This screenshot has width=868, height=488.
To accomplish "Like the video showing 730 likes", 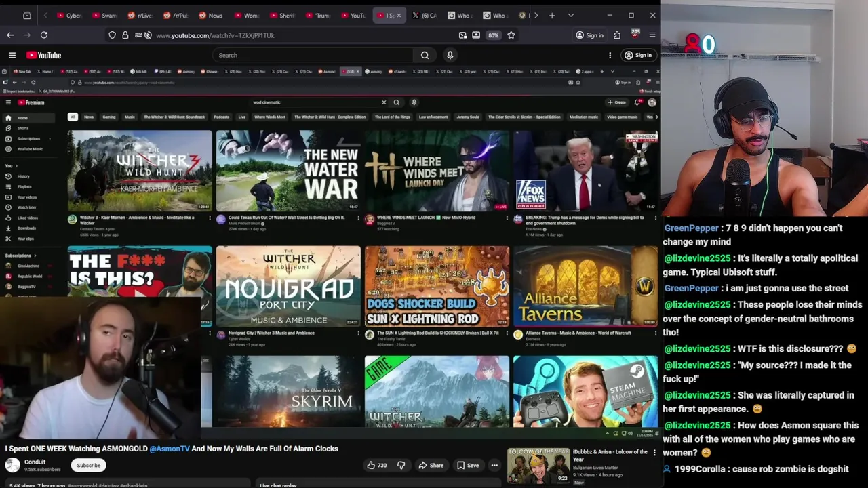I will pos(377,466).
